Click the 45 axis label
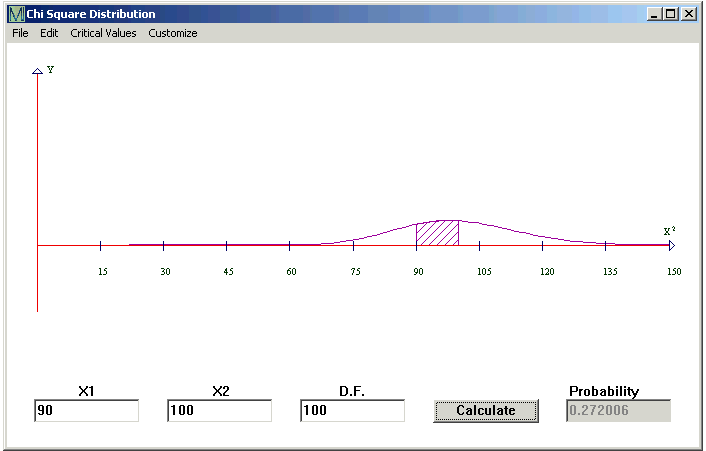 [x=228, y=271]
